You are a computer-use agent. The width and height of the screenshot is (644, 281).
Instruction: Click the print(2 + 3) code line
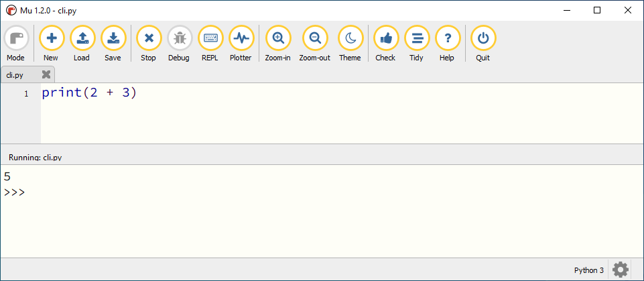pos(89,93)
